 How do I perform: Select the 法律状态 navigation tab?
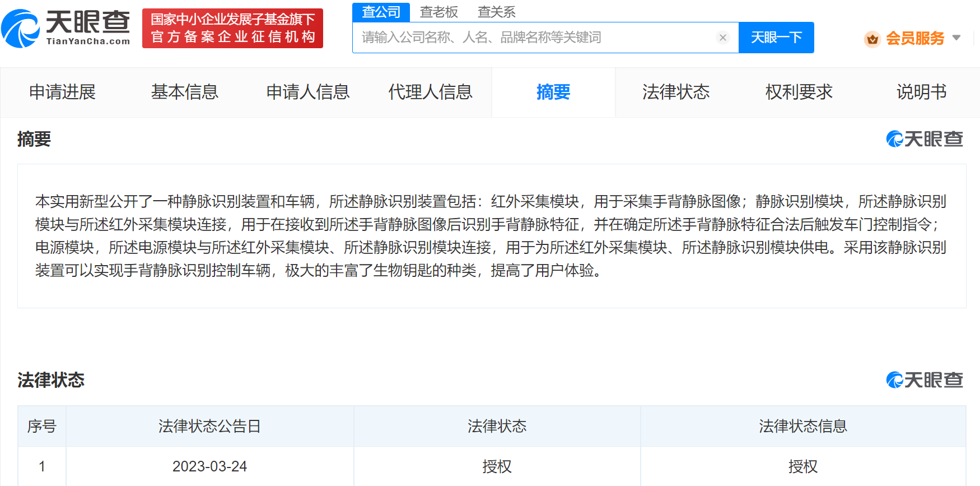click(675, 92)
